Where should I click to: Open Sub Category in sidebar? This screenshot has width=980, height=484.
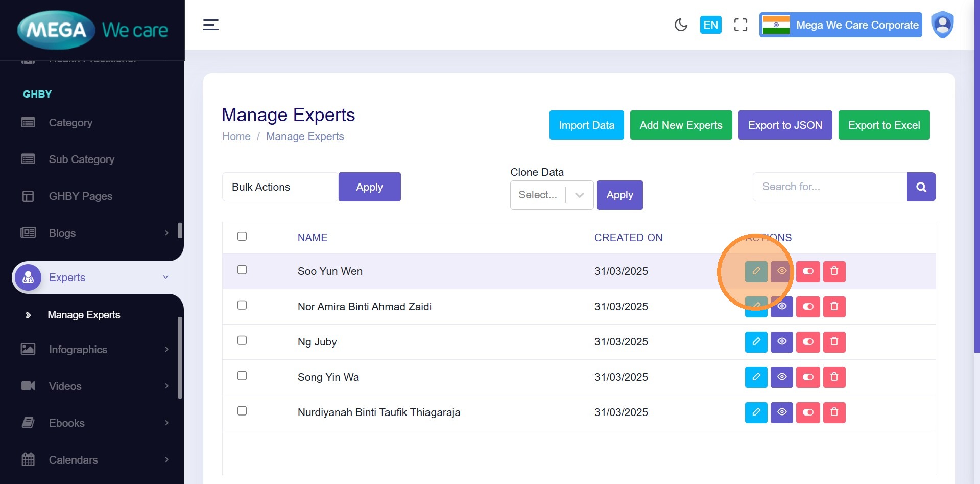click(x=82, y=159)
